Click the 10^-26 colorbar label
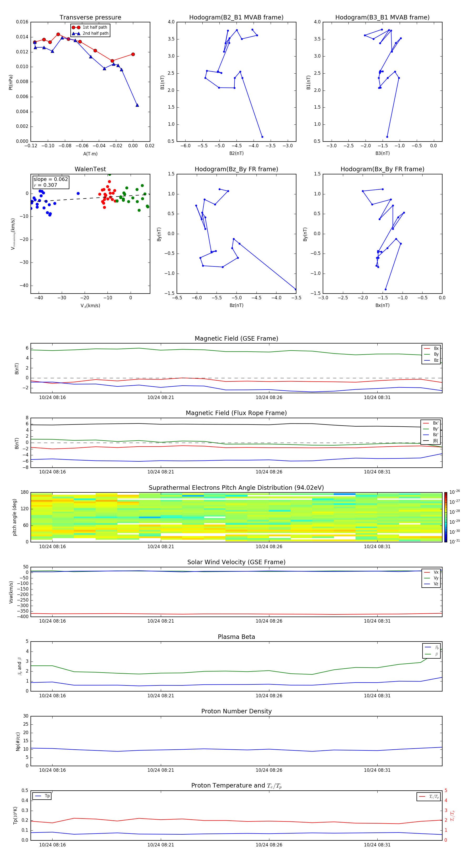 [455, 492]
